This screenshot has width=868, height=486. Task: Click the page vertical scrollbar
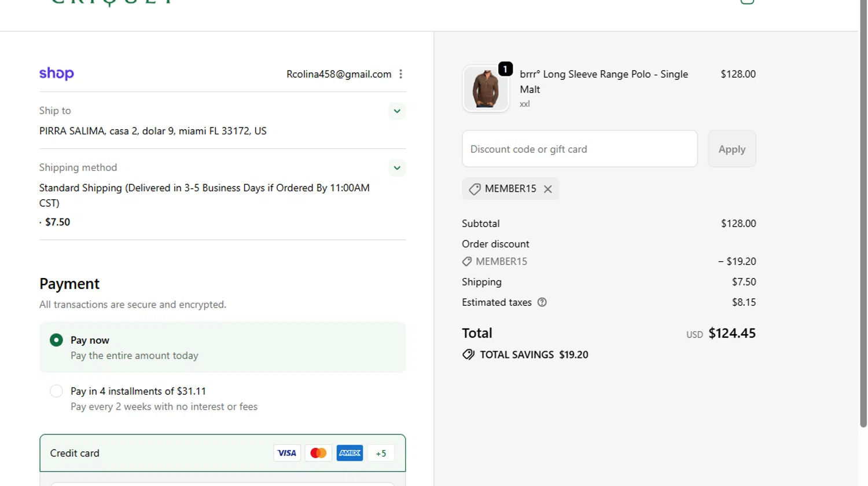point(863,214)
